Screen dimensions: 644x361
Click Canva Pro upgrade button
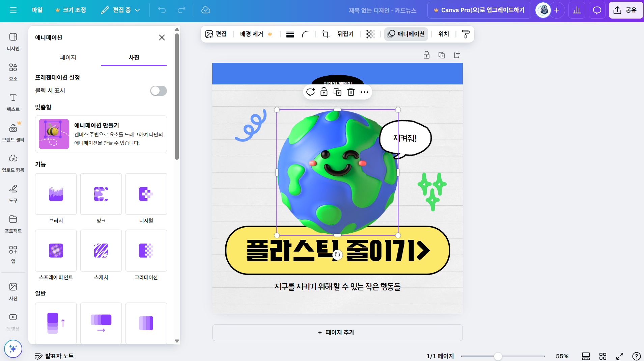click(x=479, y=10)
